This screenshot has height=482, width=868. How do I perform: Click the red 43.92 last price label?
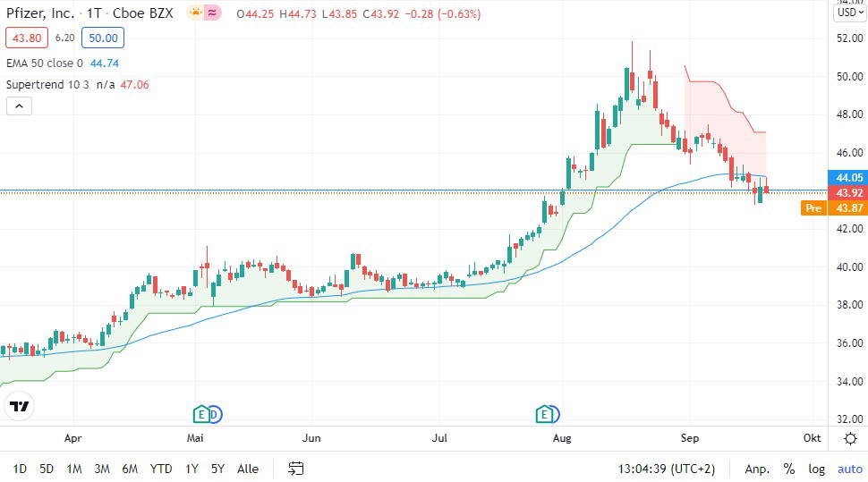coord(848,192)
